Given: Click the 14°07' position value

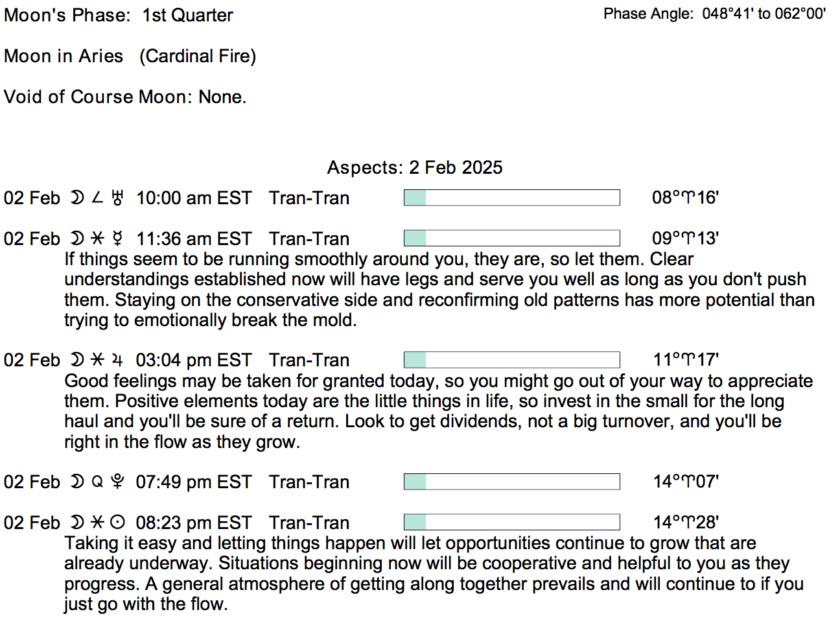Looking at the screenshot, I should 686,482.
